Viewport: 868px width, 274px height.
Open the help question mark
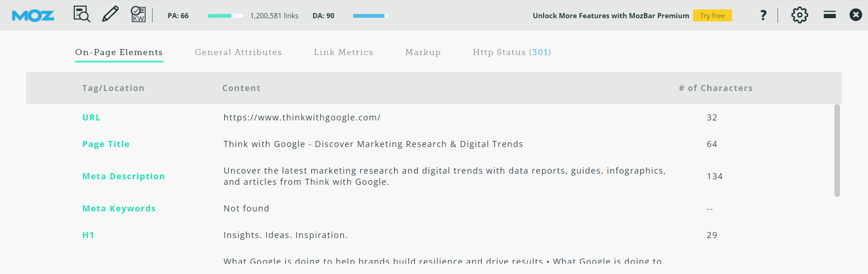tap(763, 15)
